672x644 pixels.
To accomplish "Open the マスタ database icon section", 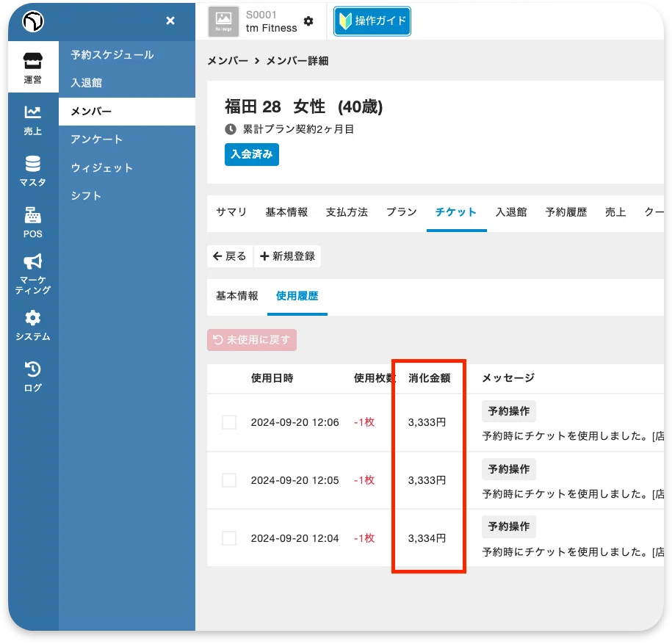I will click(33, 171).
